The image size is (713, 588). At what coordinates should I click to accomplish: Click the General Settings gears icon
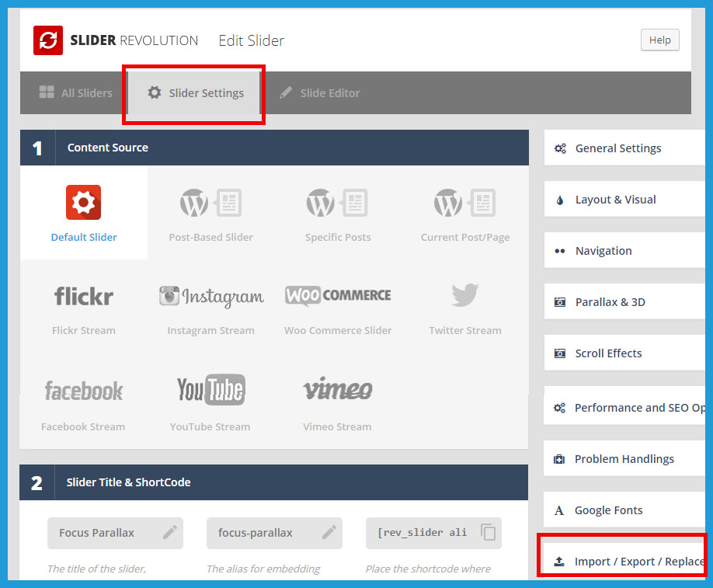point(560,148)
